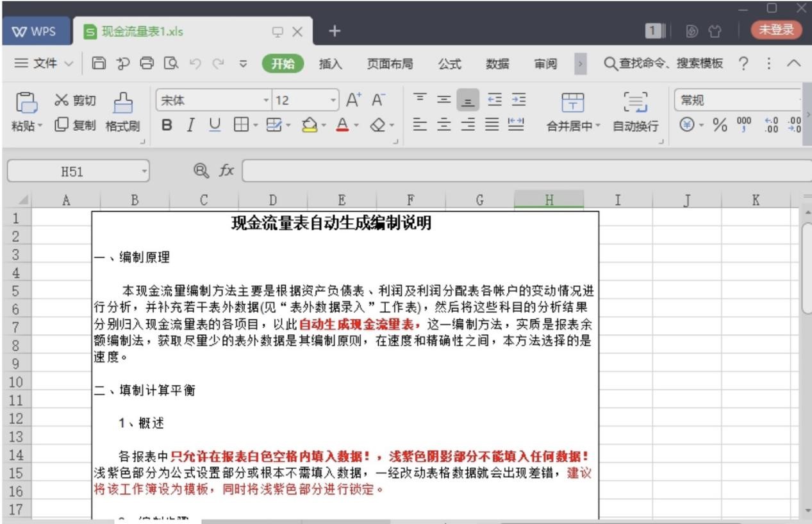Screen dimensions: 812x524
Task: Switch to the 开始 tab
Action: (x=283, y=64)
